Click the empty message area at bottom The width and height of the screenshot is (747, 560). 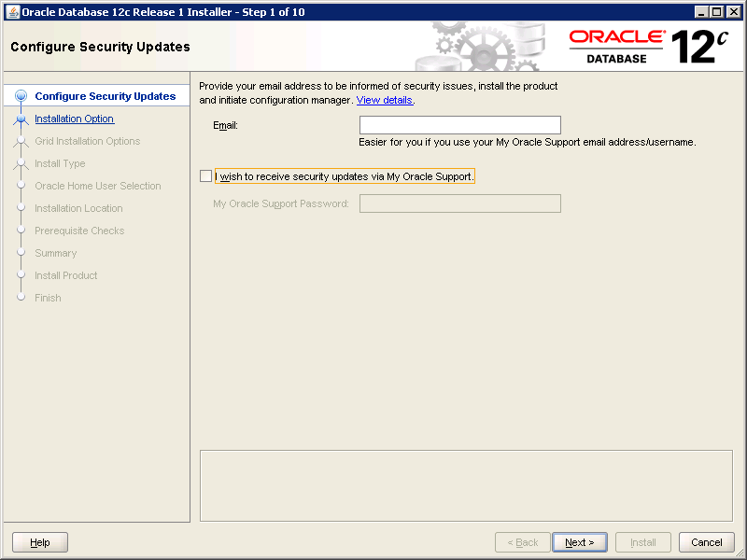point(466,485)
